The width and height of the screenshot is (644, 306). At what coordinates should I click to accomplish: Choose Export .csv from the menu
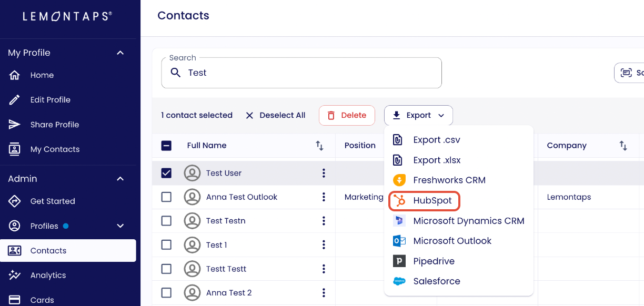pyautogui.click(x=459, y=140)
